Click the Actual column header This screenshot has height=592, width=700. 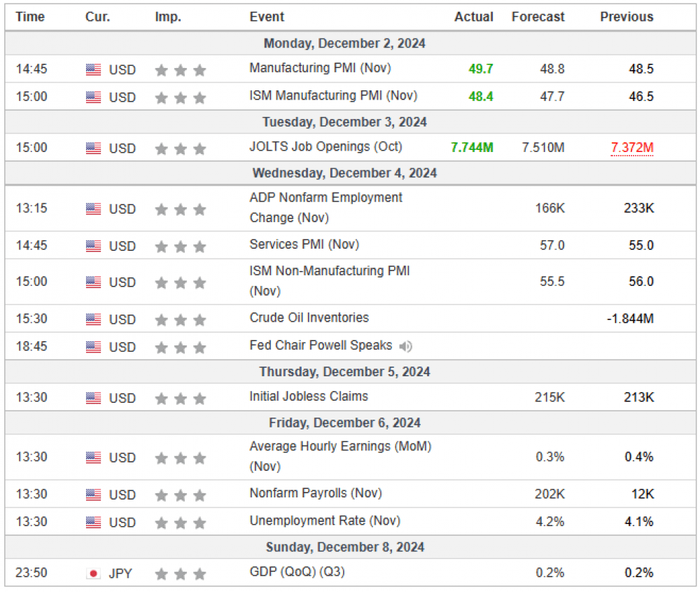[474, 17]
